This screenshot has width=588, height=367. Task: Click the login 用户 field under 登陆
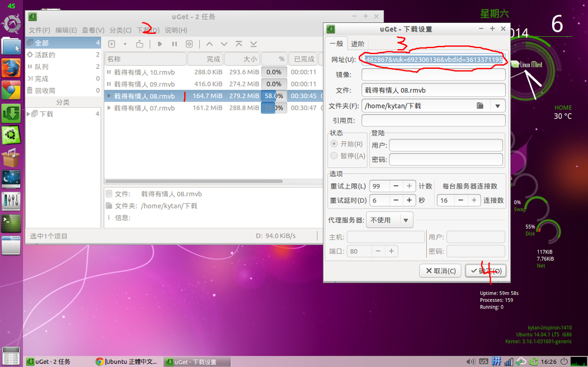click(x=446, y=145)
